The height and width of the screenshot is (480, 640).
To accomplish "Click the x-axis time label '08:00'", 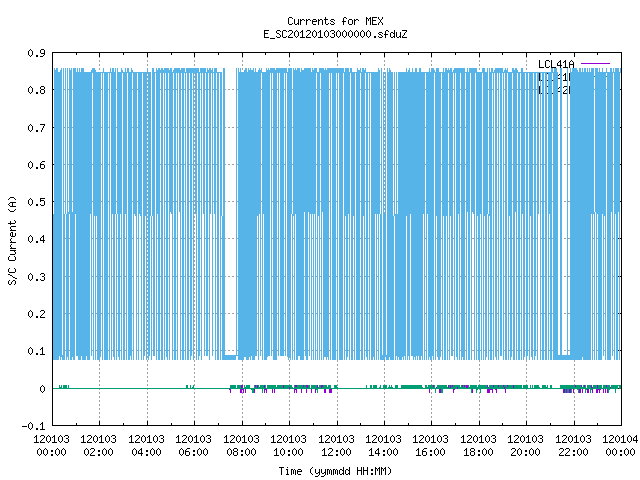I will tap(241, 452).
